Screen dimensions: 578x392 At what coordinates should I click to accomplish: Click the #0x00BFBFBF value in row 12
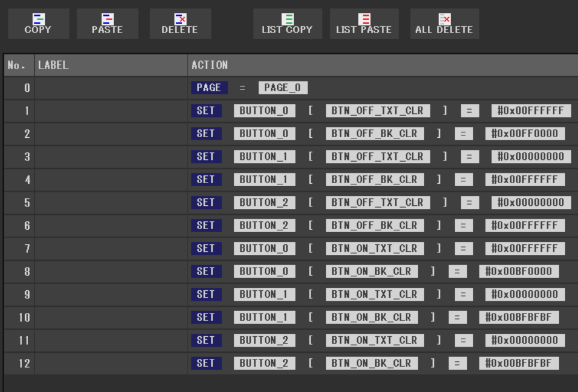tap(519, 363)
